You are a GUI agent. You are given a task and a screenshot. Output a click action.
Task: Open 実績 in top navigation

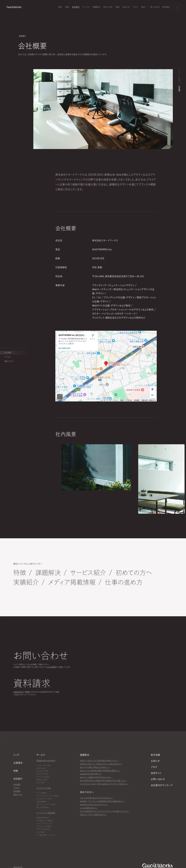(117, 7)
